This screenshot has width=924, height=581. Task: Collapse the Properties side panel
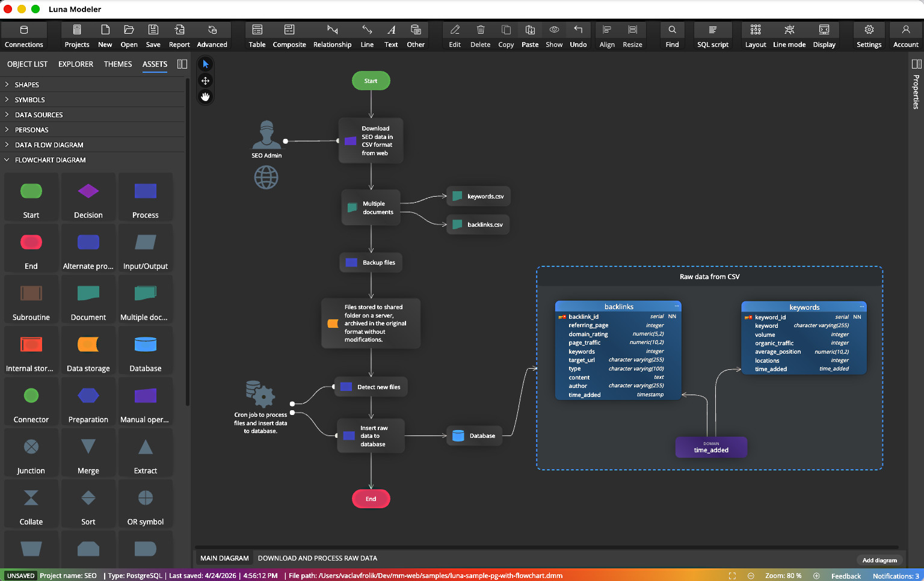[x=916, y=64]
